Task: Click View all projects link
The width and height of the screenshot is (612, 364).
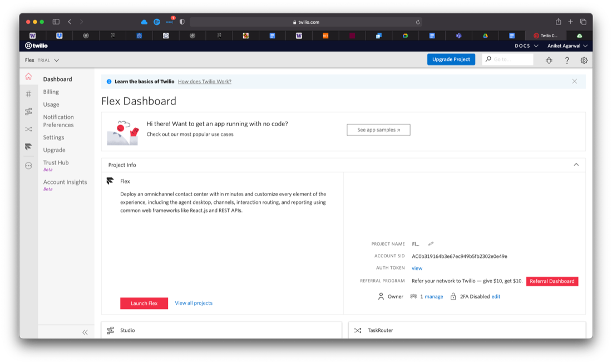Action: (x=194, y=303)
